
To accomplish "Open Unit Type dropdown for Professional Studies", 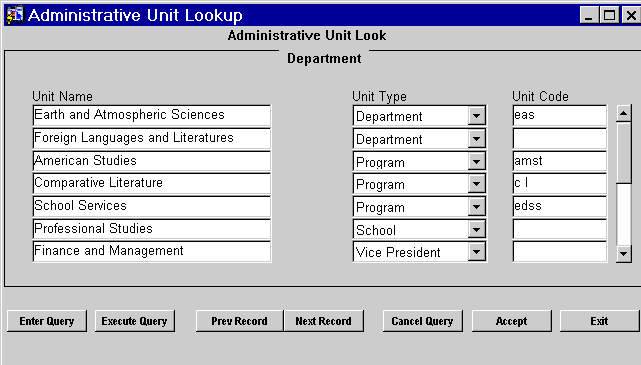I will 476,230.
